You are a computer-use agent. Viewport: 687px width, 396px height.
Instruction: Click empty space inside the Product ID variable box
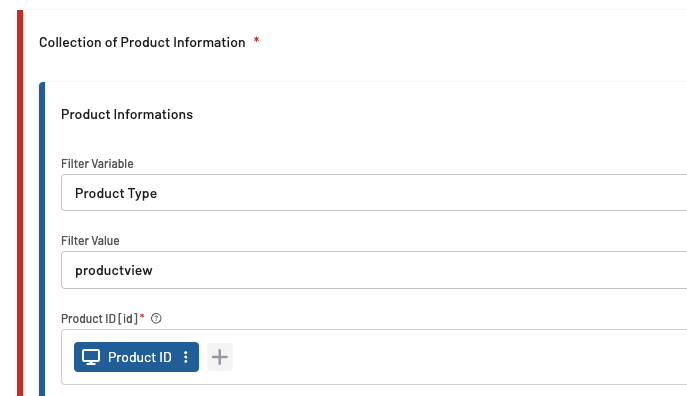pos(438,357)
